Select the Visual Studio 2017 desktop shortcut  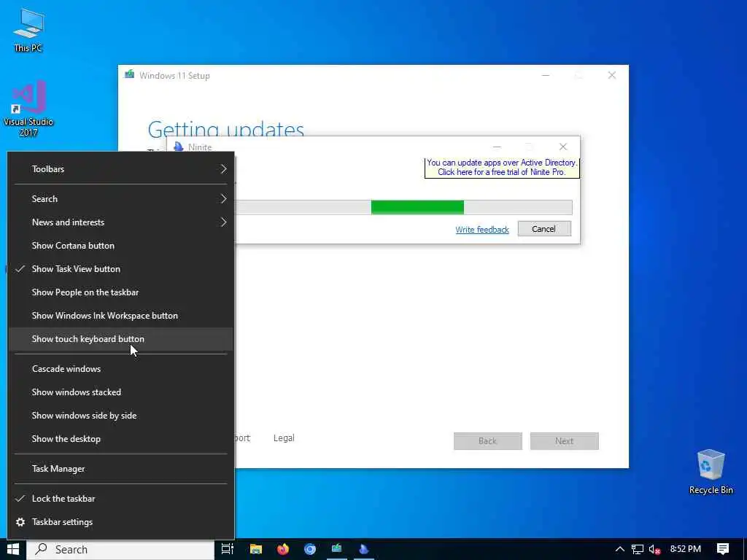click(x=28, y=109)
